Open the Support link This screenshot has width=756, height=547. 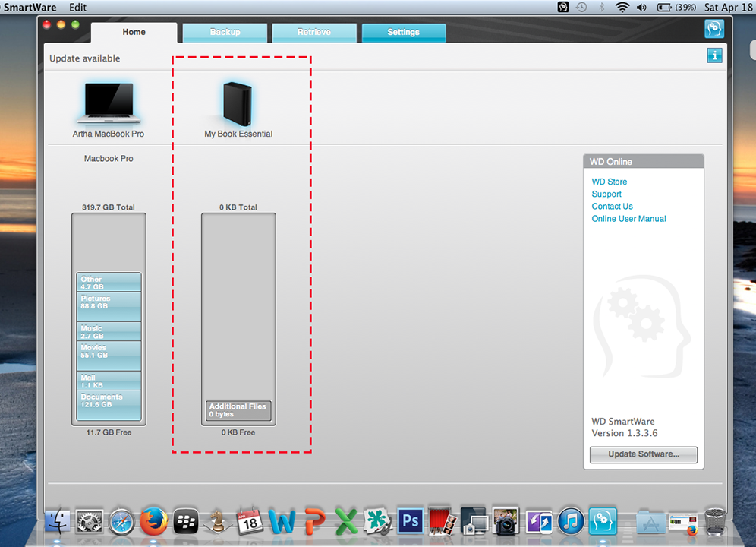[x=606, y=194]
